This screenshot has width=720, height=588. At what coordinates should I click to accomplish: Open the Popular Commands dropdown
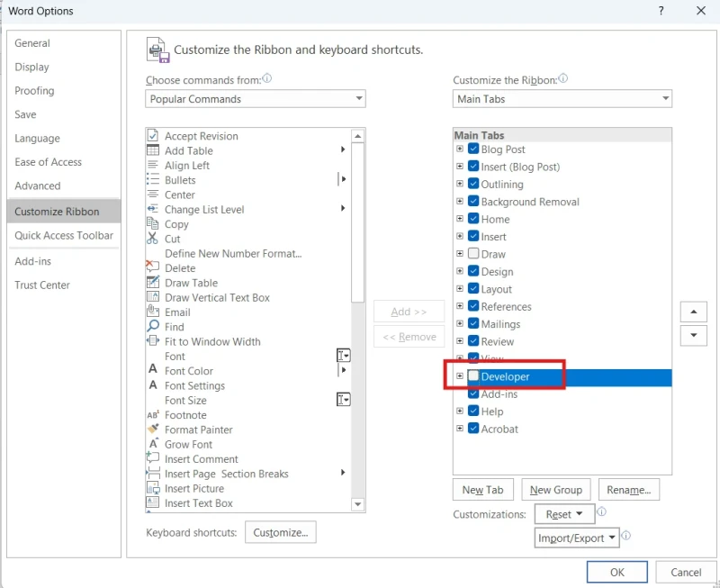coord(256,99)
